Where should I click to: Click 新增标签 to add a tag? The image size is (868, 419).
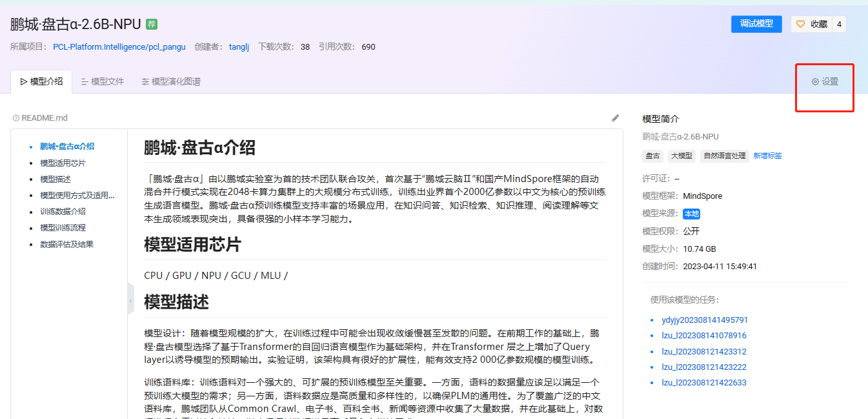coord(767,156)
